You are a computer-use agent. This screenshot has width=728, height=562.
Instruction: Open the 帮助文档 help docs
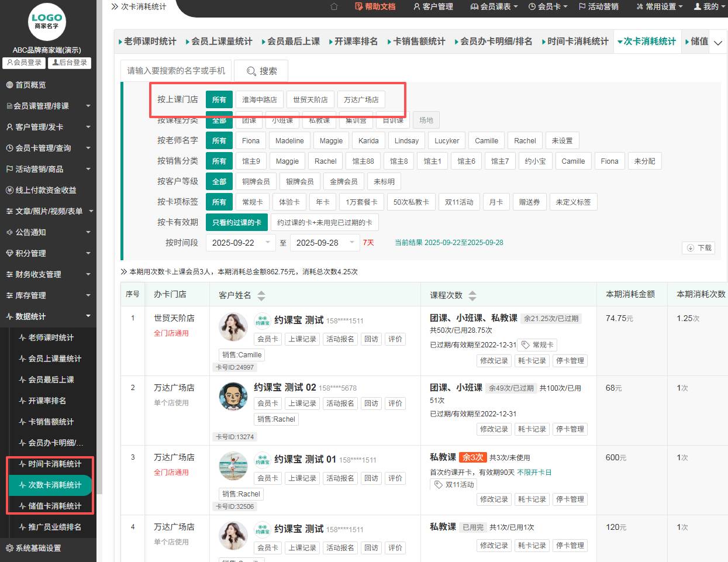375,6
